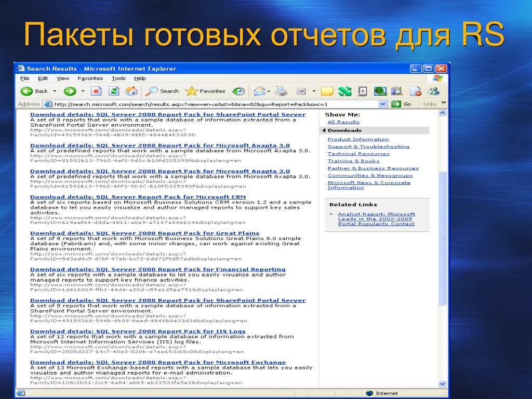Open the Forward history dropdown arrow

tap(83, 91)
